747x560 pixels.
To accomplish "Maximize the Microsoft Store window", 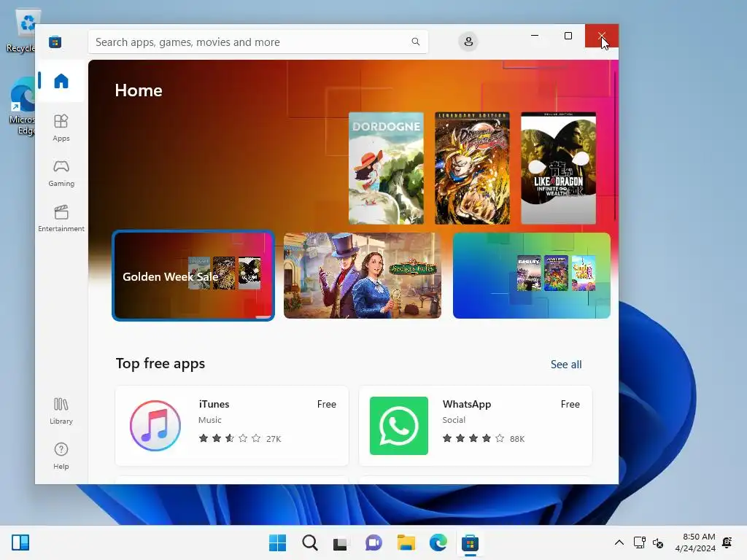I will pos(568,36).
